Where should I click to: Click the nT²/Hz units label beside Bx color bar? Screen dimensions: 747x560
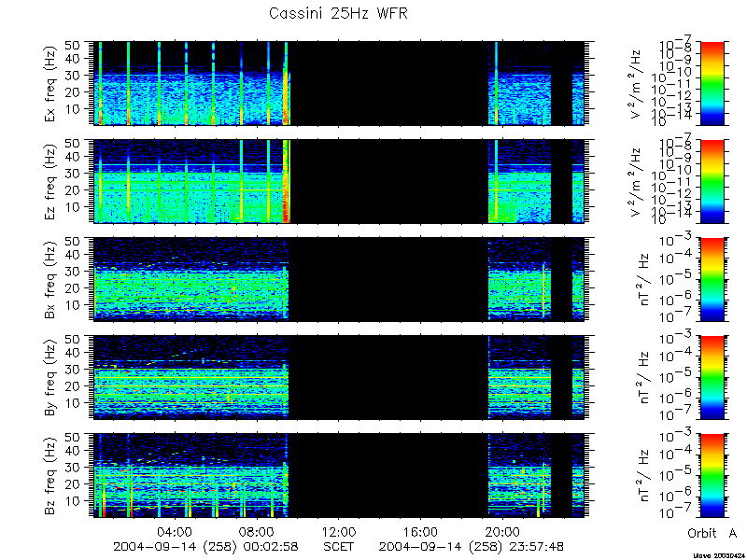(x=643, y=279)
